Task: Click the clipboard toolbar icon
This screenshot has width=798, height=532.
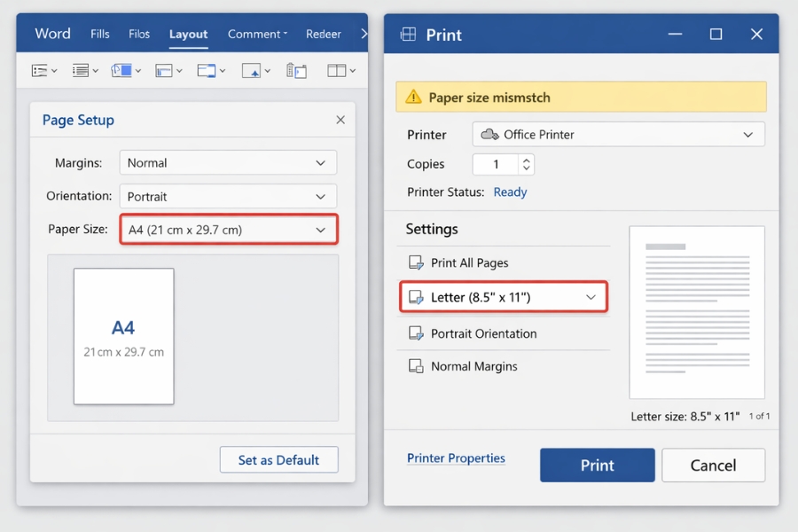Action: (296, 70)
